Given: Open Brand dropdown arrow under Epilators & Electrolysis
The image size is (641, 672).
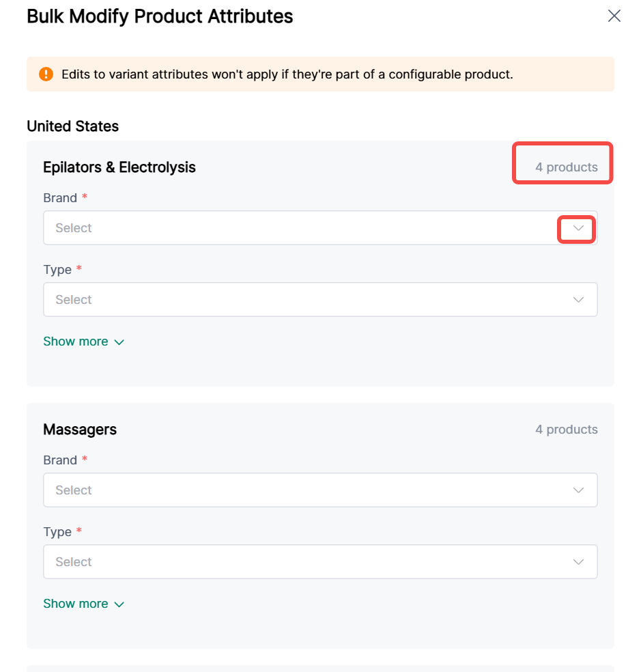Looking at the screenshot, I should pyautogui.click(x=578, y=228).
